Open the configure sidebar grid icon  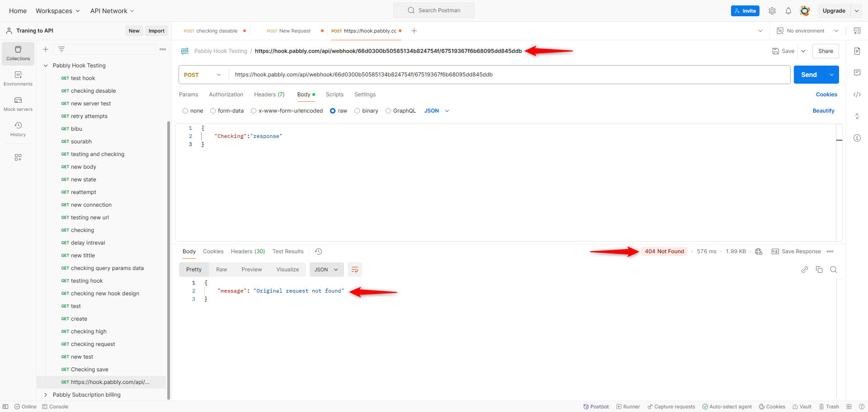pos(18,157)
